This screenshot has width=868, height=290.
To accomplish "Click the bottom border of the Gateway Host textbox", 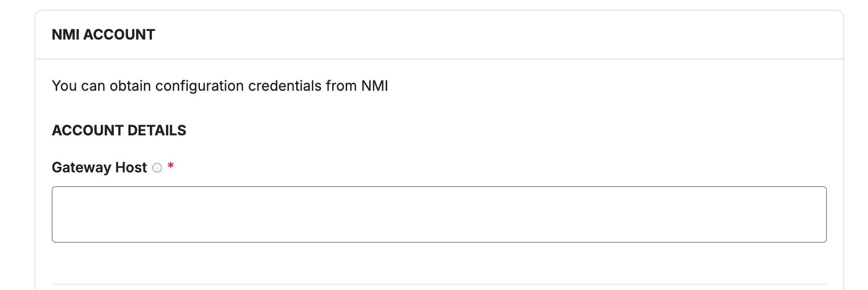I will point(439,242).
